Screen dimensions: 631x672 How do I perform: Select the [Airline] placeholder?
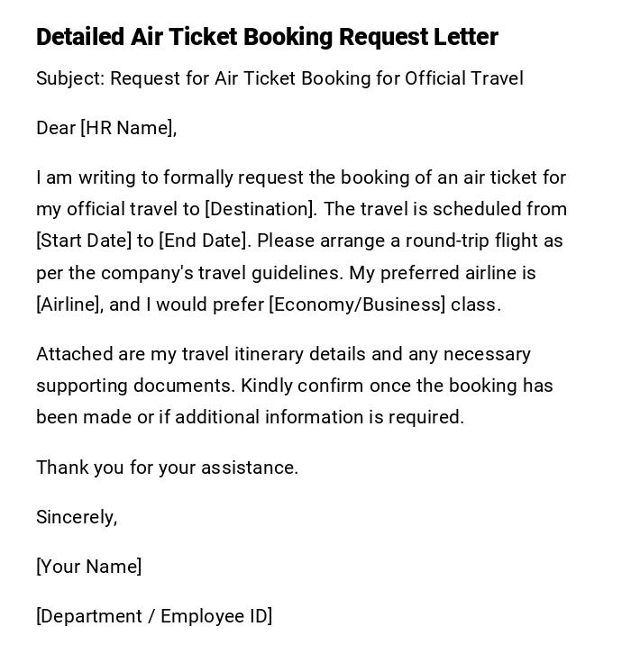pyautogui.click(x=69, y=304)
